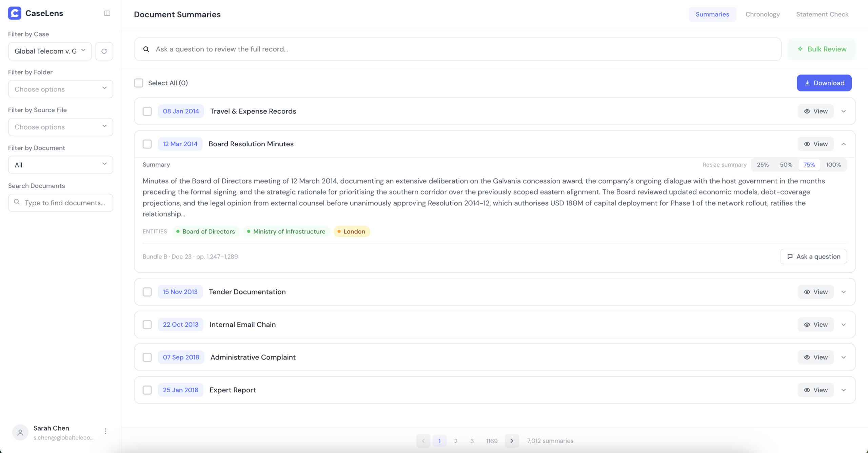Start a Bulk Review
Viewport: 868px width, 453px height.
[822, 49]
